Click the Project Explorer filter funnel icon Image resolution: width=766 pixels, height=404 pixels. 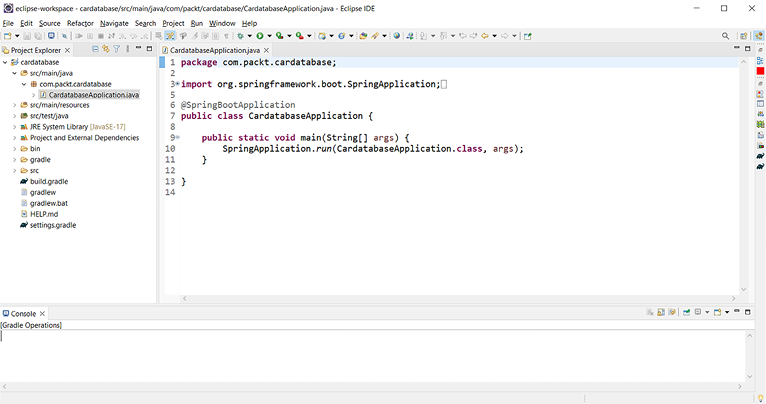pos(117,49)
